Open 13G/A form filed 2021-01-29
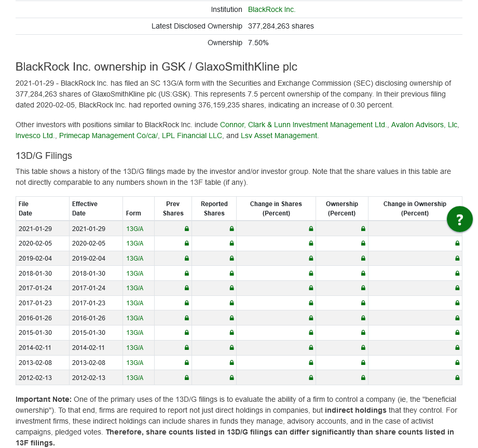The height and width of the screenshot is (448, 478). point(135,229)
